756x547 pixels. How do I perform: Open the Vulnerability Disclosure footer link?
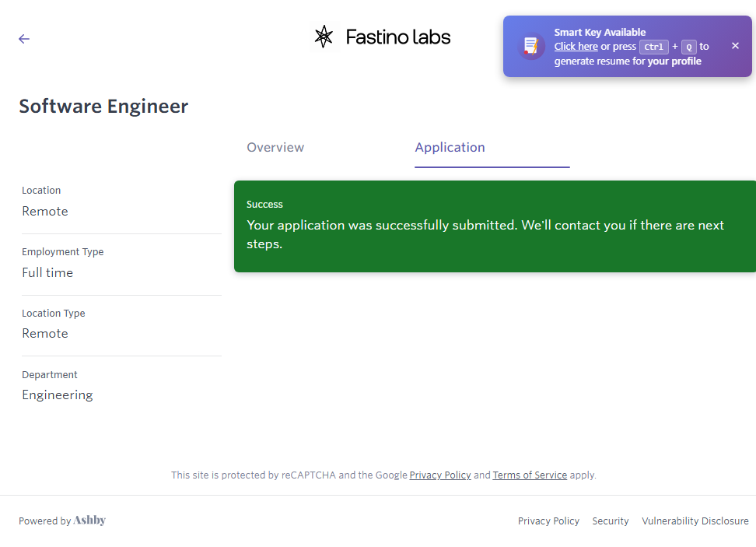pos(695,521)
